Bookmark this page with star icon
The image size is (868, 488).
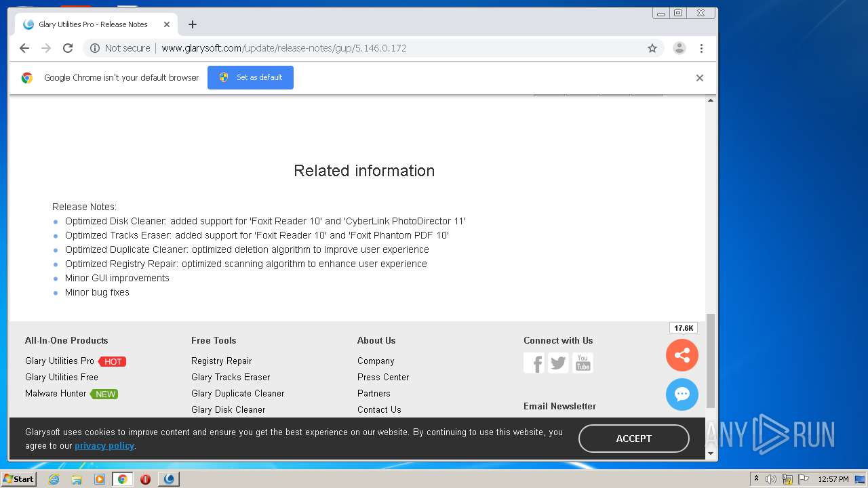click(652, 48)
